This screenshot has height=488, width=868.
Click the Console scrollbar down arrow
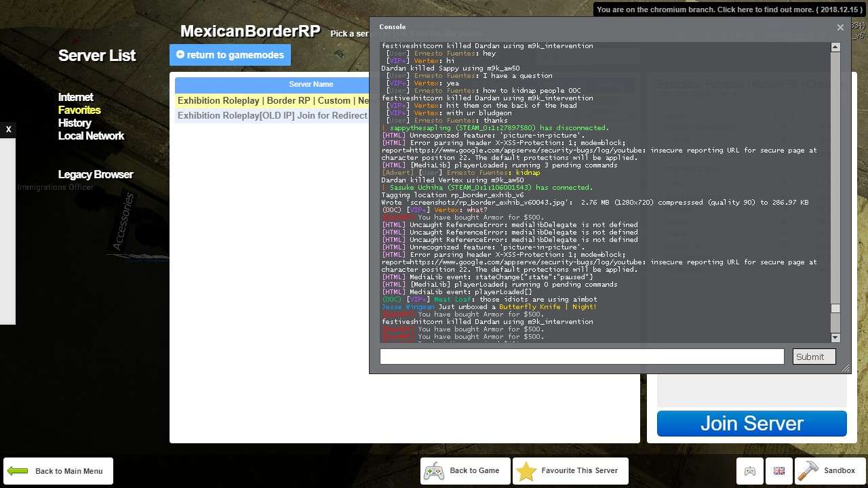click(x=835, y=338)
